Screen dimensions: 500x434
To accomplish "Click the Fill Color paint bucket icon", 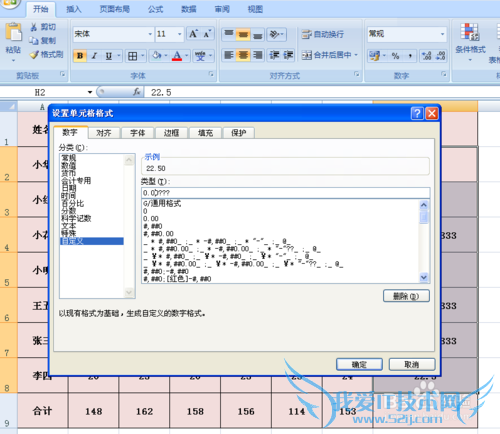I will [157, 55].
